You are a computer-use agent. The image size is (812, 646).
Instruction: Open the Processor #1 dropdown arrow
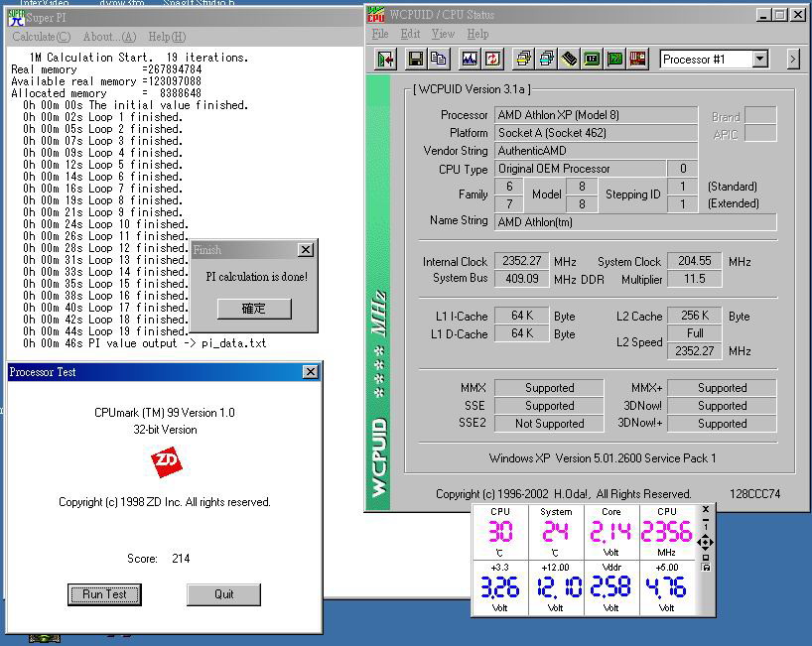[x=759, y=59]
